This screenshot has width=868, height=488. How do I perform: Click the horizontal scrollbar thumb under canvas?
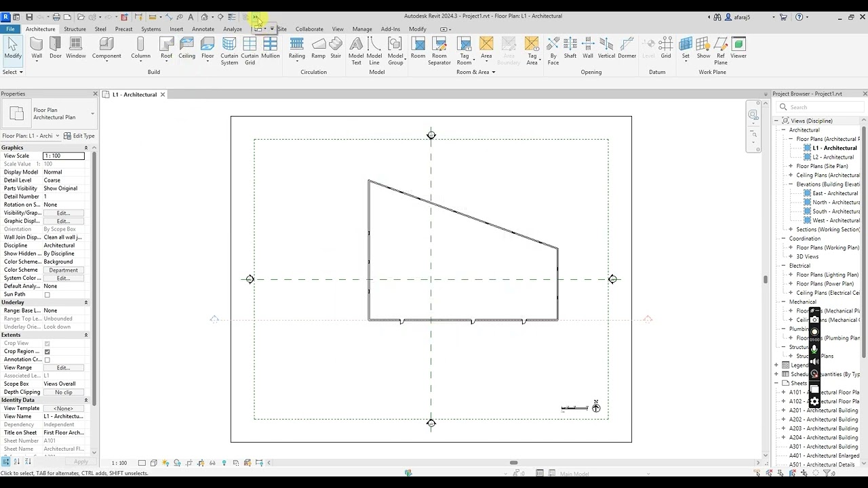pyautogui.click(x=514, y=463)
